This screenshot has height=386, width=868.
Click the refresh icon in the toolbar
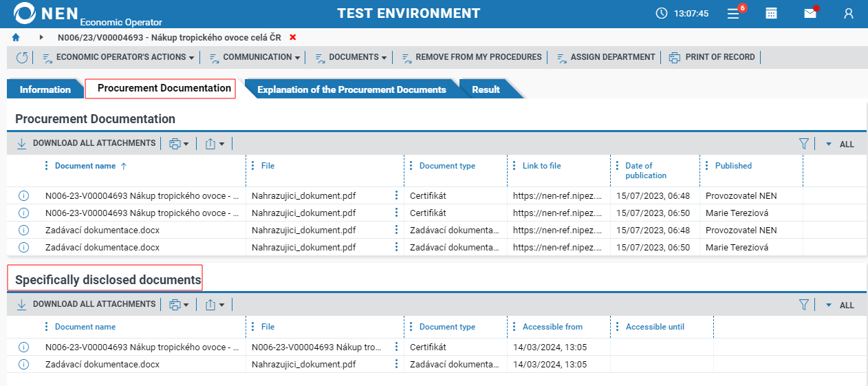(x=22, y=58)
